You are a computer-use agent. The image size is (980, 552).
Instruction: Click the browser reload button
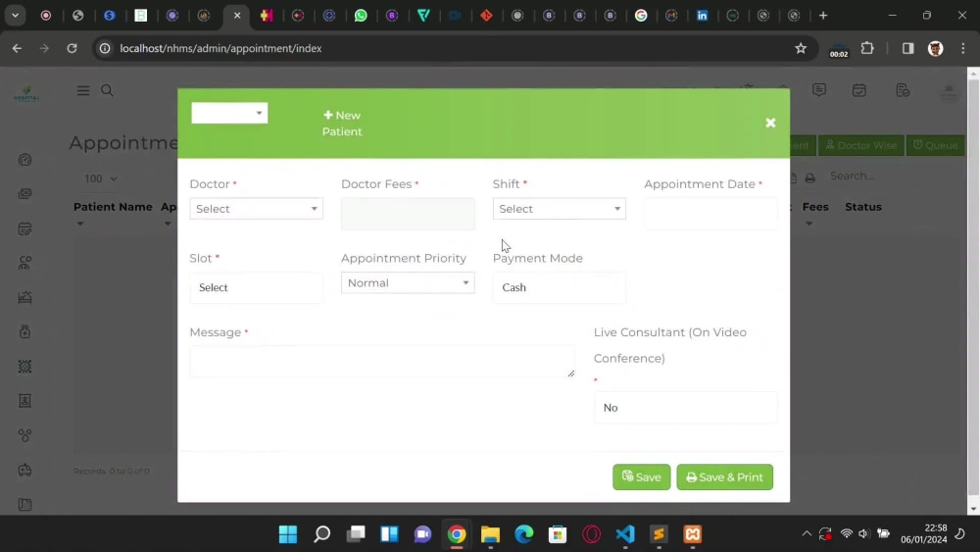pyautogui.click(x=72, y=48)
